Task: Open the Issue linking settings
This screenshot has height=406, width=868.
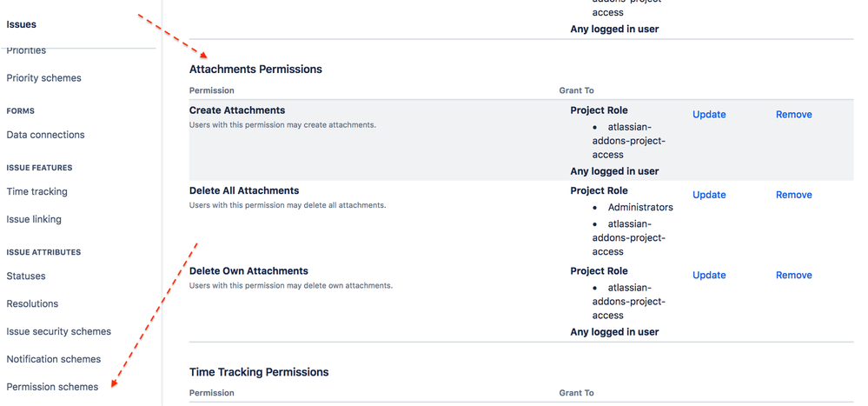Action: tap(34, 219)
